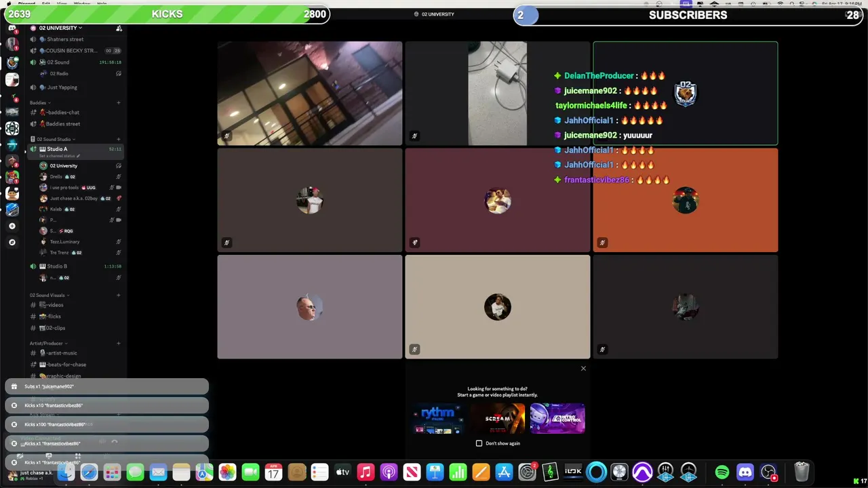Viewport: 868px width, 488px height.
Task: Start the Retro Control activity card
Action: coord(557,418)
